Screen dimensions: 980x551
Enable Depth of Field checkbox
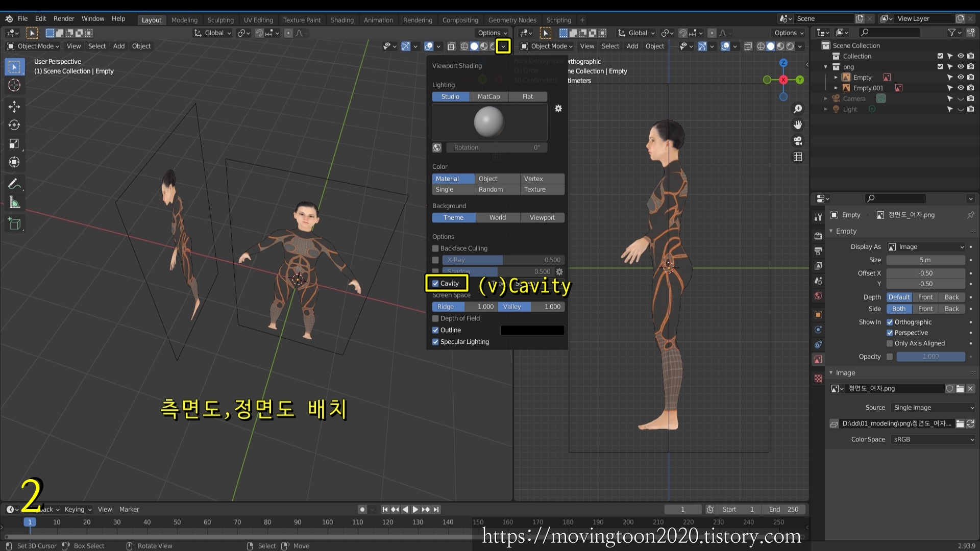tap(435, 318)
